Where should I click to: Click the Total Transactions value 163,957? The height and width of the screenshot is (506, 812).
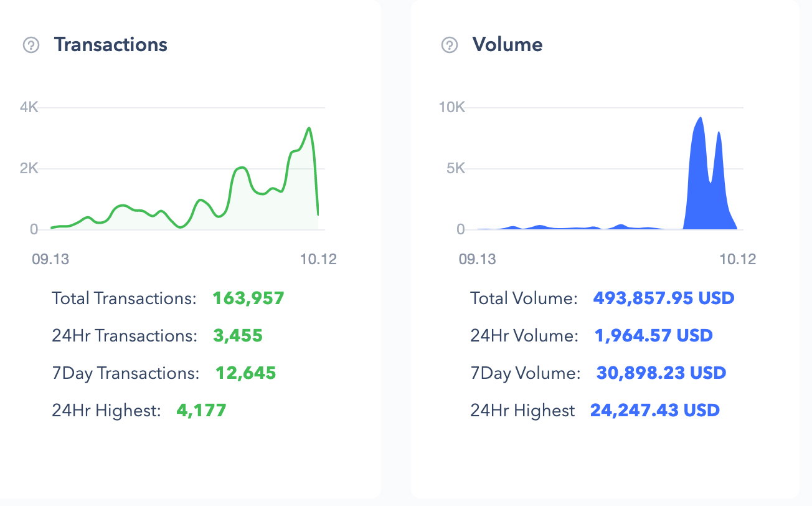(248, 298)
